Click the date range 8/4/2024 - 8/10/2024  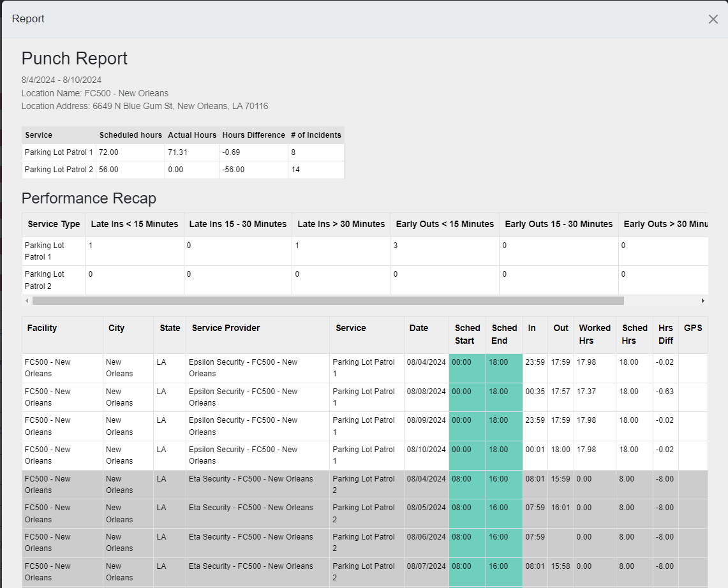point(61,80)
